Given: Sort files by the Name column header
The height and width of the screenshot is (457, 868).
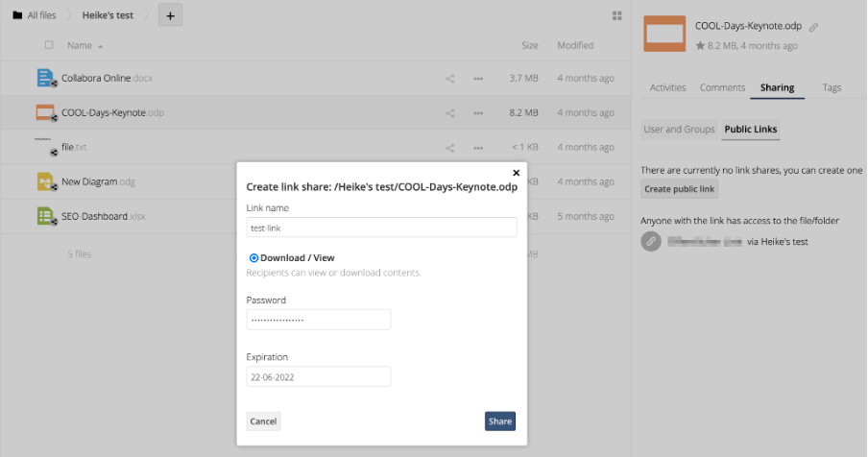Looking at the screenshot, I should pos(80,45).
